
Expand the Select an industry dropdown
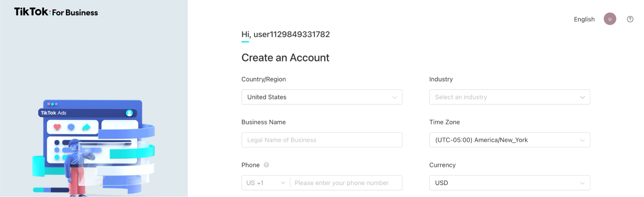[509, 97]
